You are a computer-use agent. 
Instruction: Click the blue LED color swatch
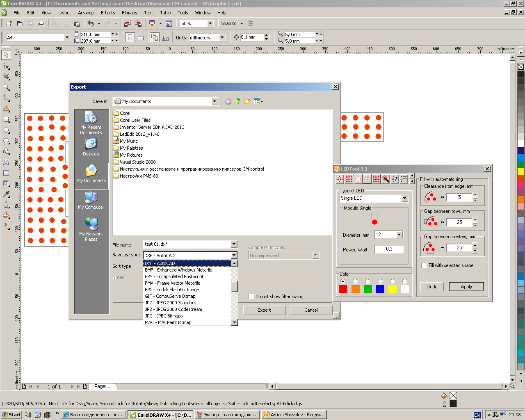[x=380, y=289]
